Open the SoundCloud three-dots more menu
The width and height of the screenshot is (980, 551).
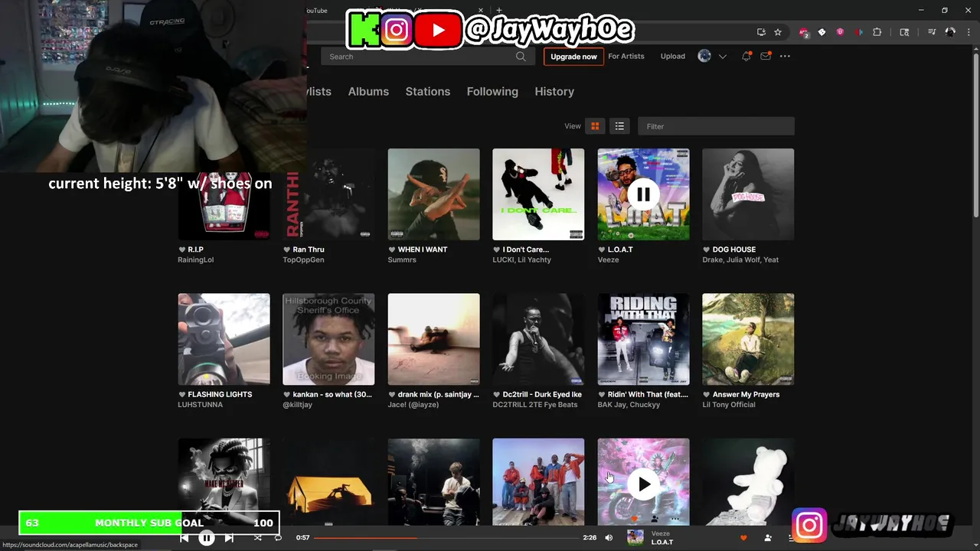[x=785, y=57]
